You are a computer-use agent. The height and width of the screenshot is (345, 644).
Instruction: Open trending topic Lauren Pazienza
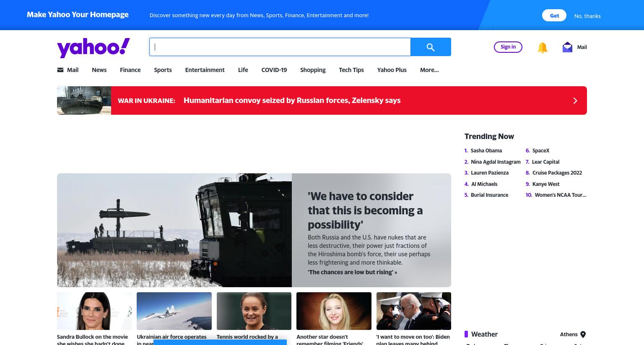[x=489, y=173]
